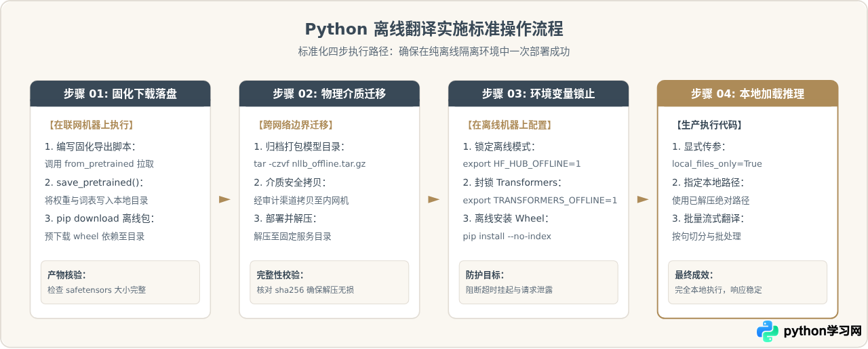Viewport: 868px width, 349px height.
Task: Click the title "Python 离线翻译实施标准操作流程"
Action: tap(434, 30)
